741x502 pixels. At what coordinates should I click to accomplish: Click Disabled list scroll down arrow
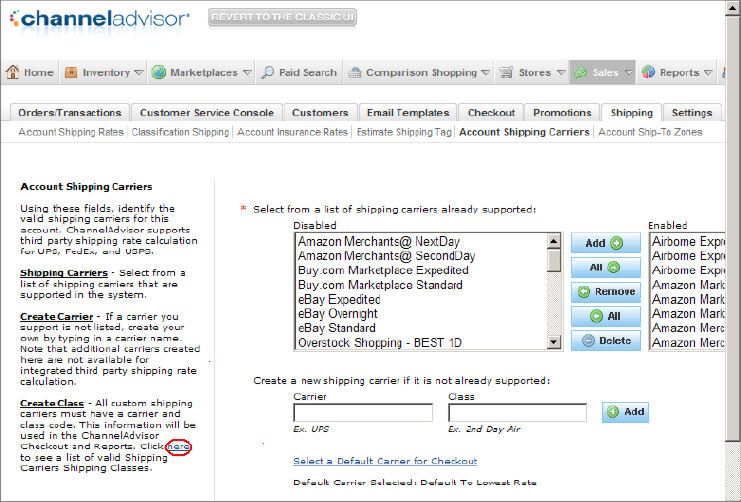(553, 342)
